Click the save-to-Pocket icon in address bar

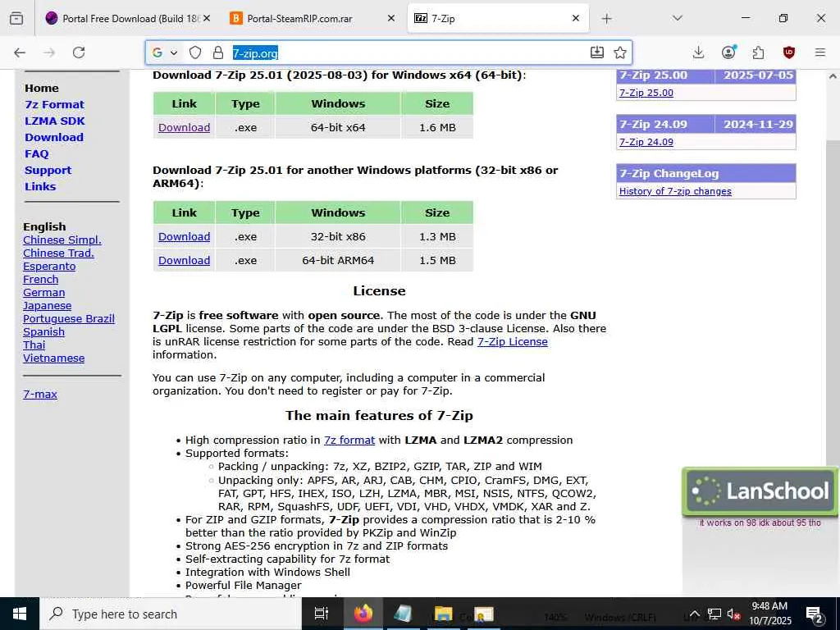[597, 52]
